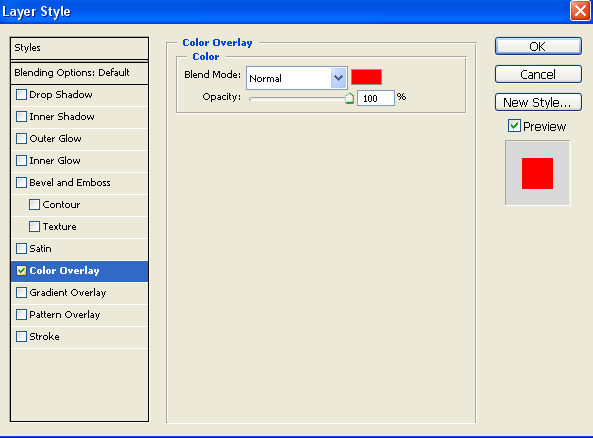The image size is (593, 438).
Task: Open the red overlay color swatch
Action: (366, 77)
